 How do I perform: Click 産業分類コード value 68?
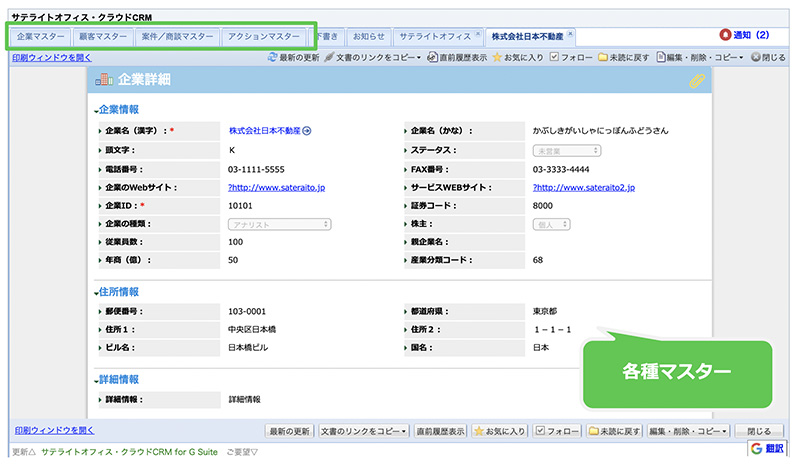point(538,260)
